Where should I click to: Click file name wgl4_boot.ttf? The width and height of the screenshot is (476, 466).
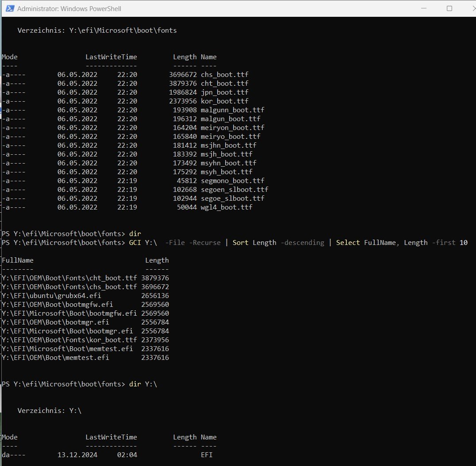[226, 207]
